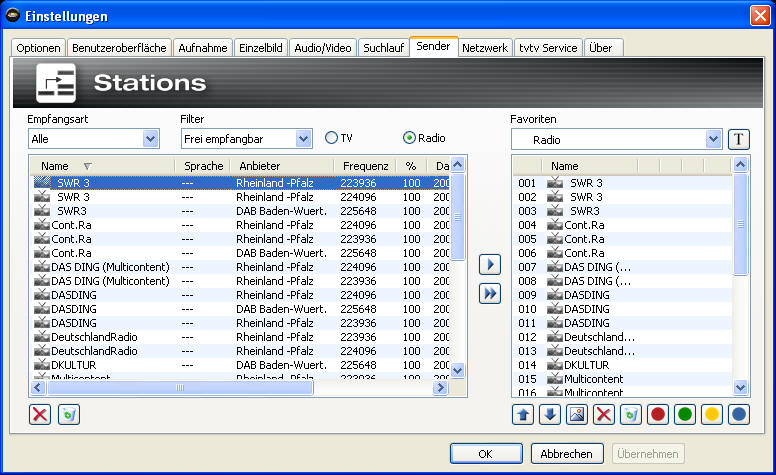This screenshot has width=776, height=475.
Task: Move favorite up with the blue up arrow
Action: (522, 414)
